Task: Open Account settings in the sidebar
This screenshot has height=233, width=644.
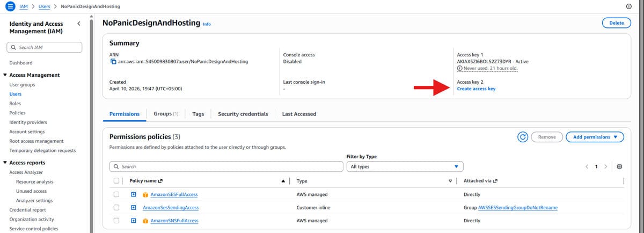Action: tap(27, 132)
